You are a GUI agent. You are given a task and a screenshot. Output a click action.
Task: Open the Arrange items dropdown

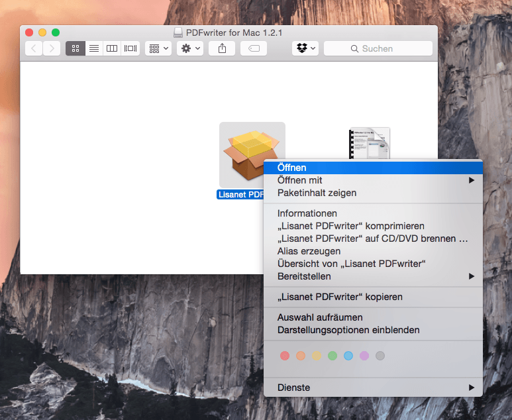click(x=158, y=48)
